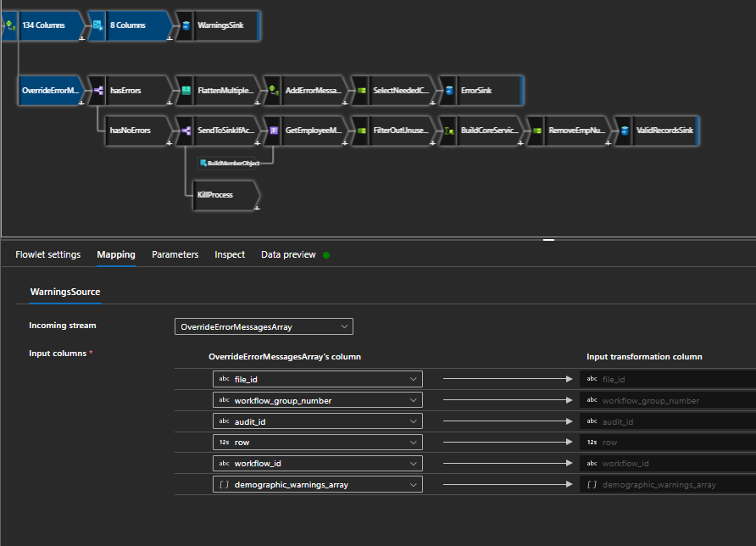Click the plus button under KillProcess node
This screenshot has height=546, width=756.
257,208
